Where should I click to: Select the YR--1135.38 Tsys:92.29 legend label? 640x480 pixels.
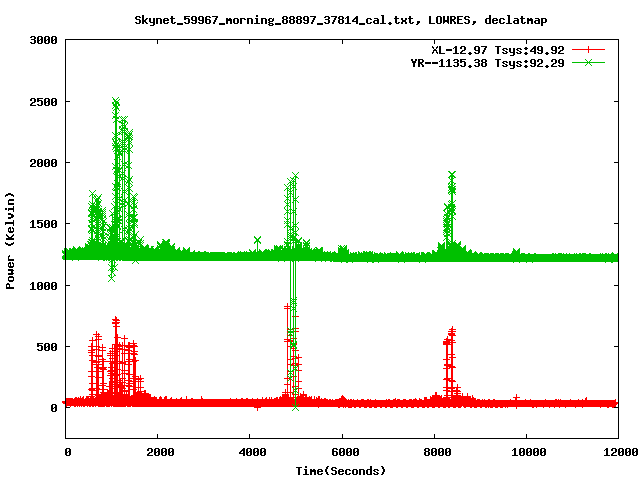(487, 63)
